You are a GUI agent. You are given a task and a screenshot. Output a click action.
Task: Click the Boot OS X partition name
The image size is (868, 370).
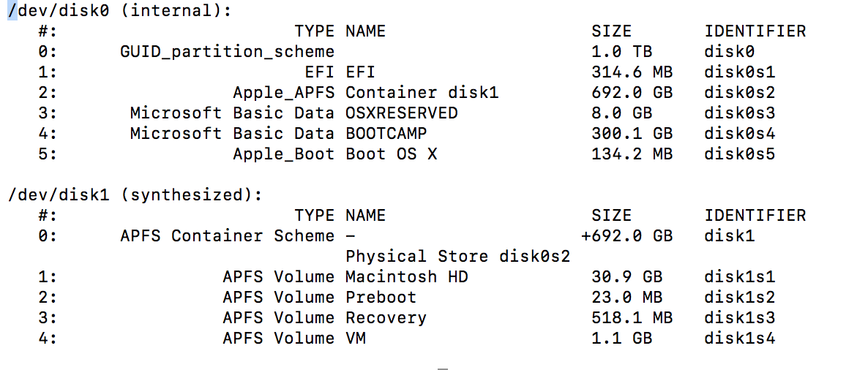[391, 154]
